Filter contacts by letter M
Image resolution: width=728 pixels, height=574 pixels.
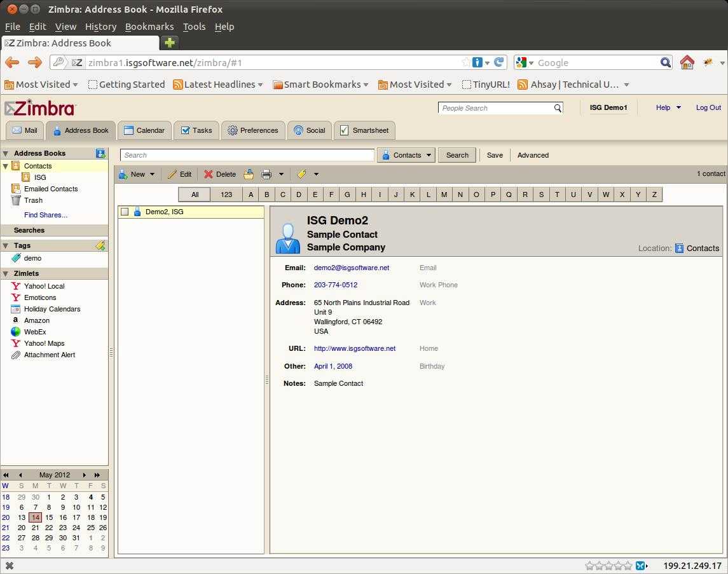(444, 195)
